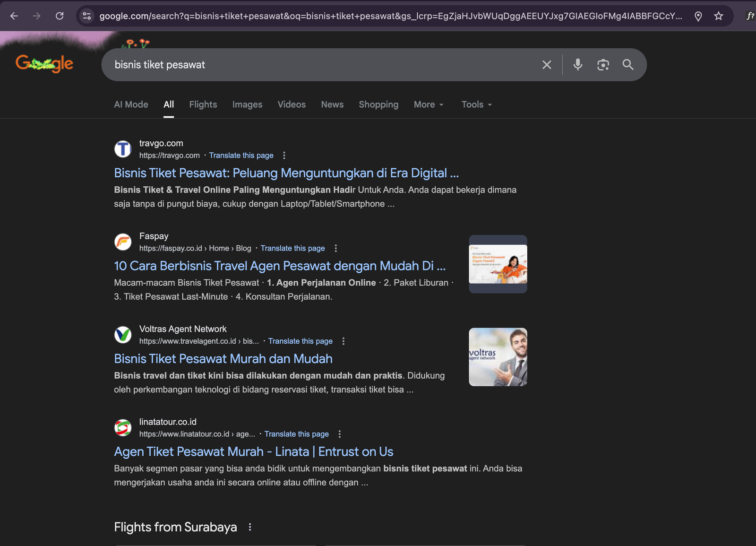
Task: Go back to the previous page
Action: point(14,16)
